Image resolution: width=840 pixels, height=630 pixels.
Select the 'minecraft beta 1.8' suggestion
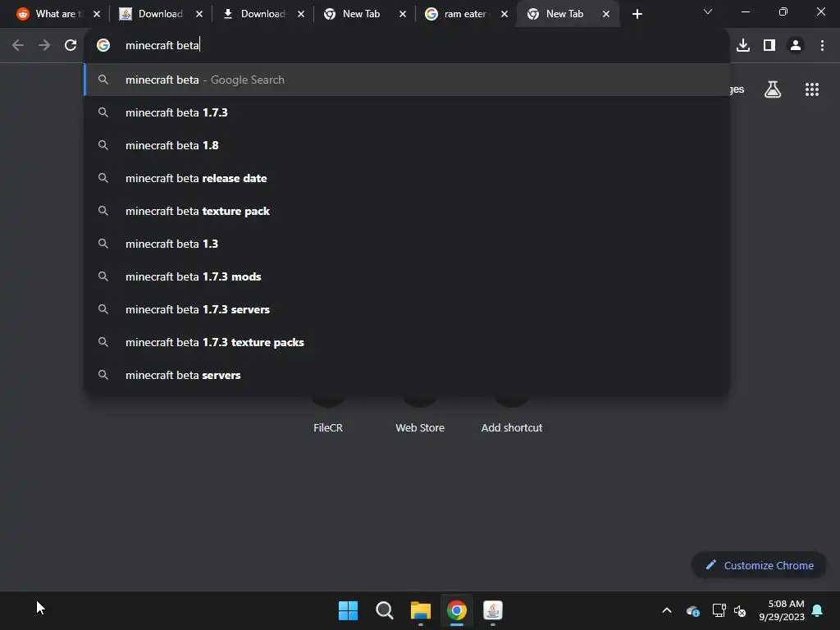click(x=407, y=145)
